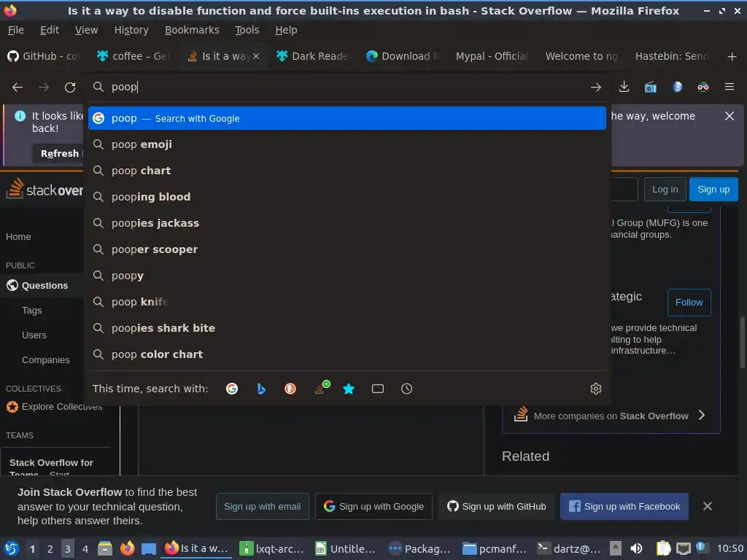747x560 pixels.
Task: Open the Tools menu
Action: tap(247, 30)
